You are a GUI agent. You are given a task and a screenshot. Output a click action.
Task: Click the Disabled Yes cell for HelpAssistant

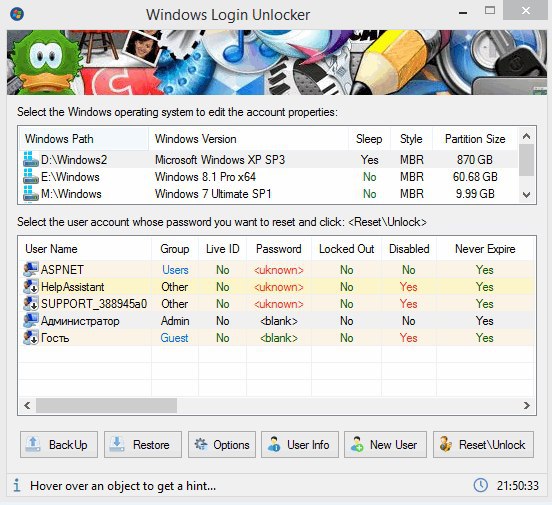click(x=408, y=287)
